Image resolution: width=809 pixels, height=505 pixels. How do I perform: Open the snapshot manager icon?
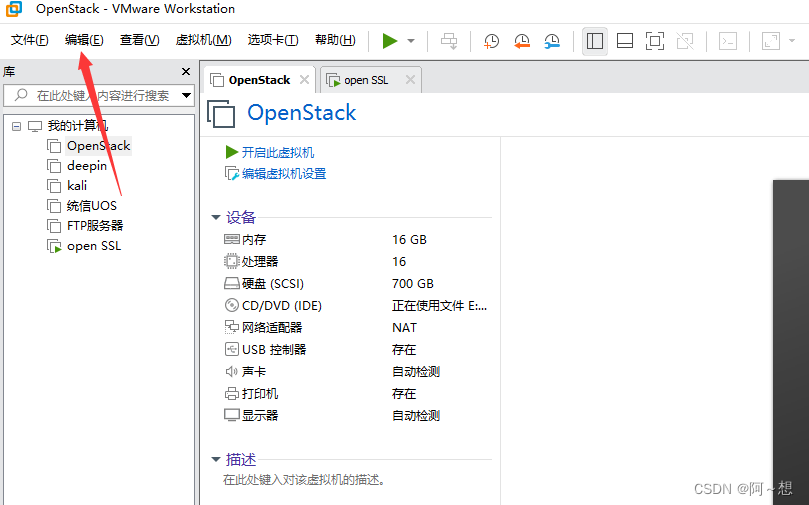pyautogui.click(x=552, y=41)
